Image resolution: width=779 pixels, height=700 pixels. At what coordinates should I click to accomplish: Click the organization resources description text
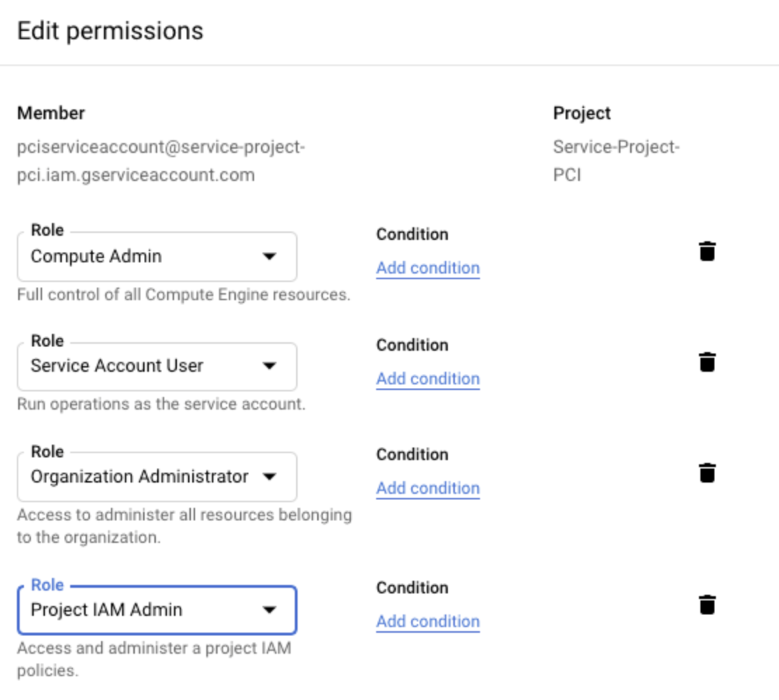point(184,526)
